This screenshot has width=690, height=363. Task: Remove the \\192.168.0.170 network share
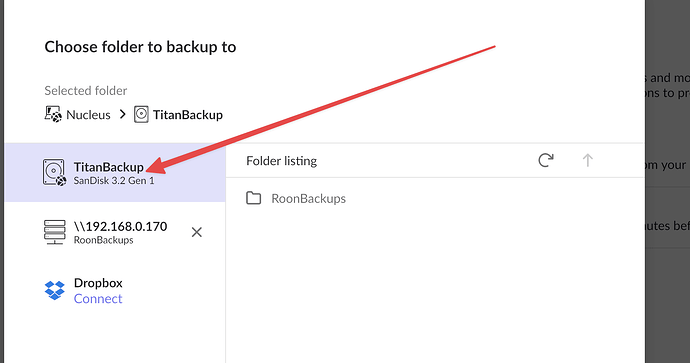click(197, 232)
